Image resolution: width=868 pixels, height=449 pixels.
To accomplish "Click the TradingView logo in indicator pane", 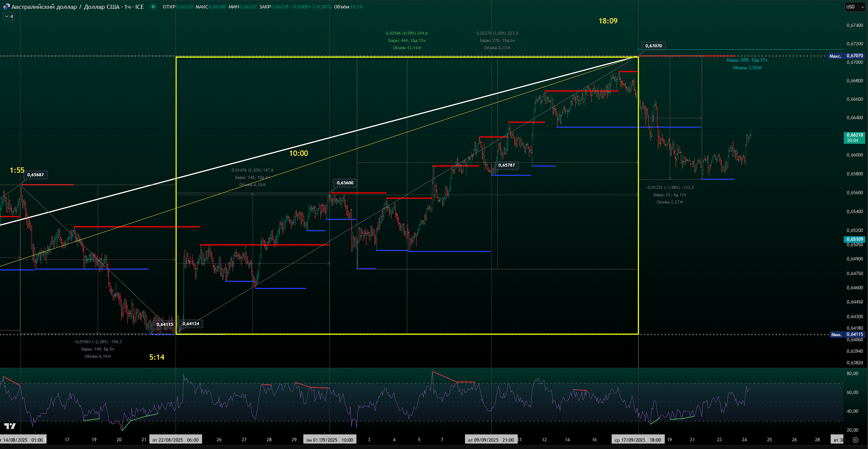I will click(x=10, y=426).
